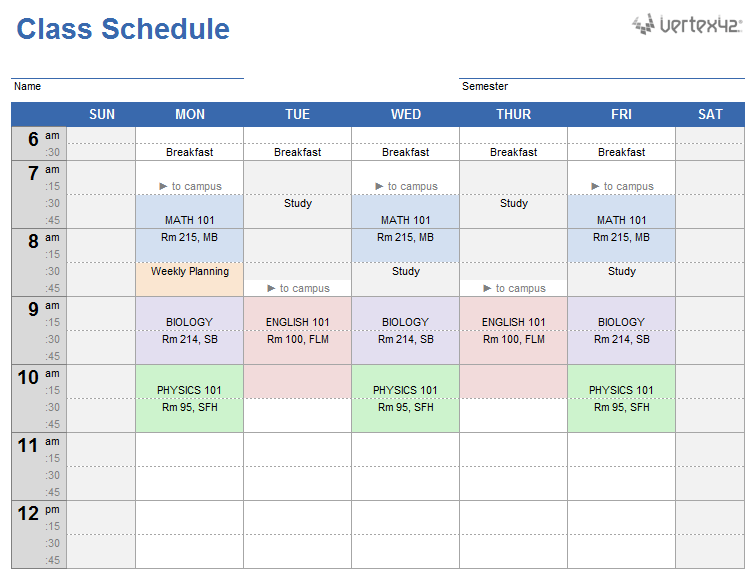Click Monday's 'to campus' cell

[x=190, y=186]
